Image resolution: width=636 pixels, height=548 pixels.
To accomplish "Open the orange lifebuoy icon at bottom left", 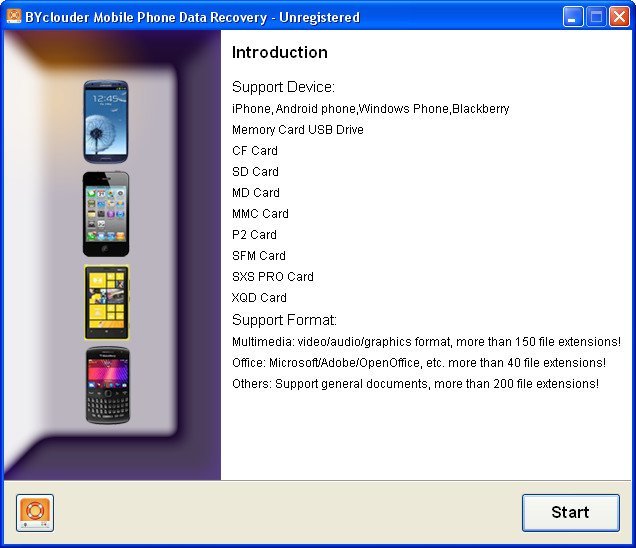I will (35, 513).
